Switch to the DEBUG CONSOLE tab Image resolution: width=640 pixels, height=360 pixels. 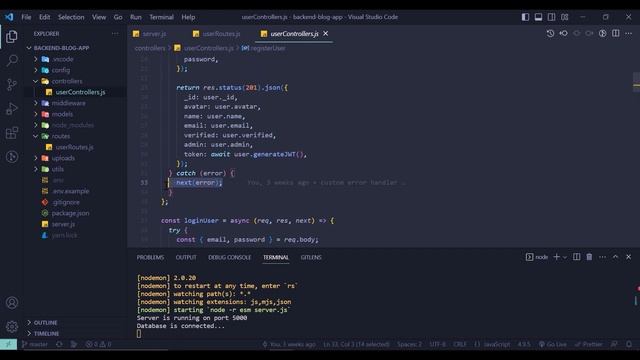230,257
